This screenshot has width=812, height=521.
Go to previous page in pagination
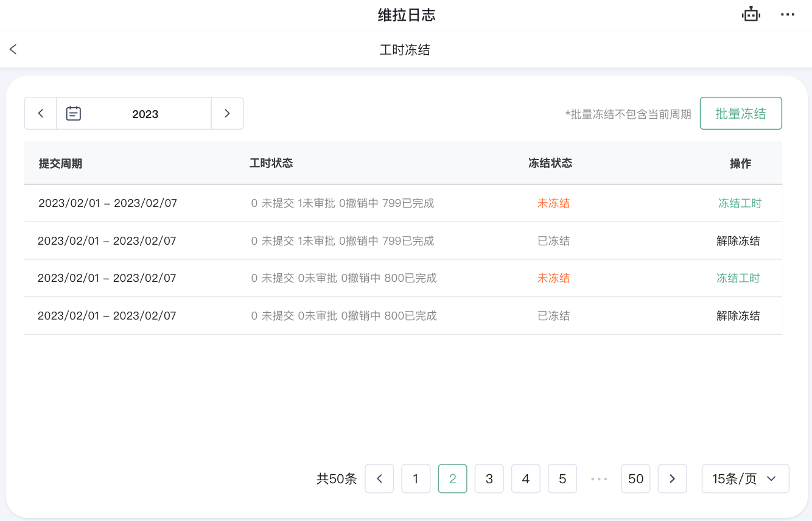[x=379, y=478]
